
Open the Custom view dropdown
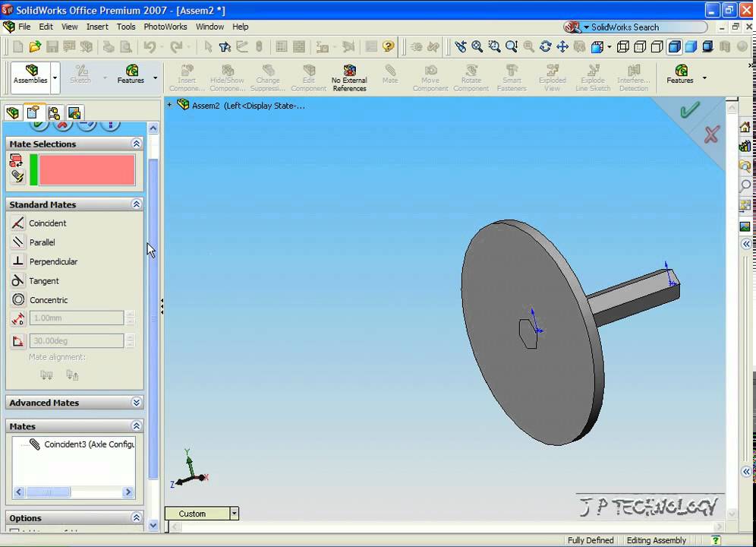pos(235,514)
